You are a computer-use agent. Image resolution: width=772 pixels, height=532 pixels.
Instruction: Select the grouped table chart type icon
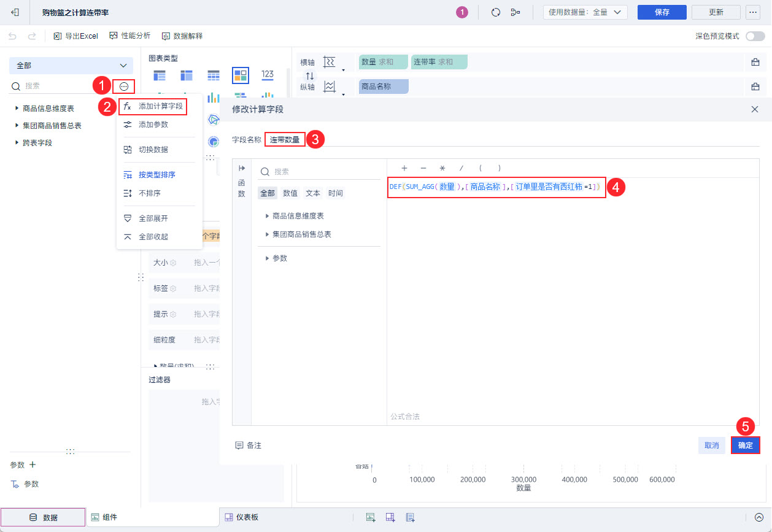[x=160, y=75]
